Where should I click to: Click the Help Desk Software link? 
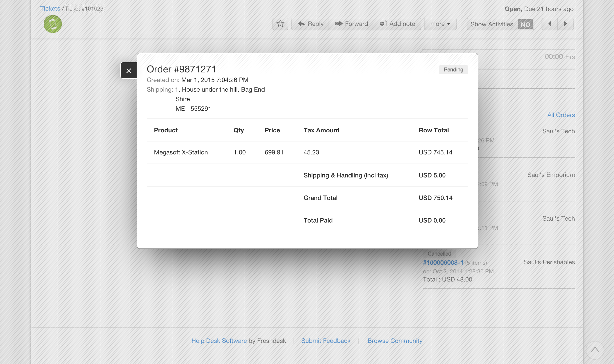(x=219, y=341)
